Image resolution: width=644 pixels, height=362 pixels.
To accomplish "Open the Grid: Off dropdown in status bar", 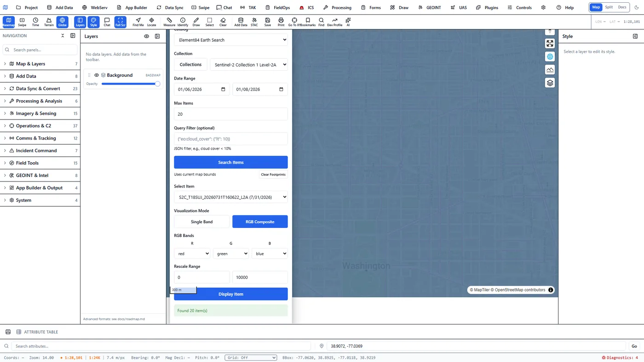I will click(251, 357).
